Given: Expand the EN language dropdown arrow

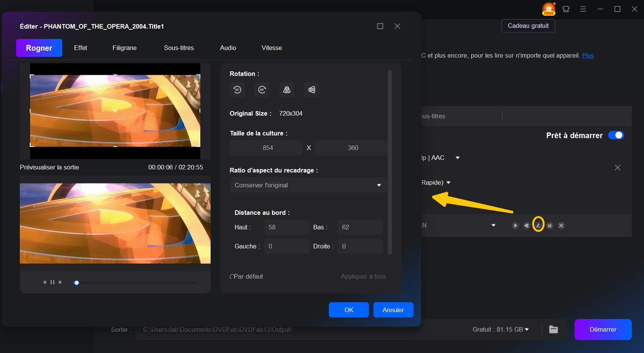Looking at the screenshot, I should coord(493,225).
